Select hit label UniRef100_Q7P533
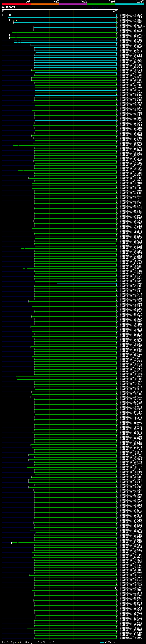This screenshot has width=146, height=644. point(131,294)
